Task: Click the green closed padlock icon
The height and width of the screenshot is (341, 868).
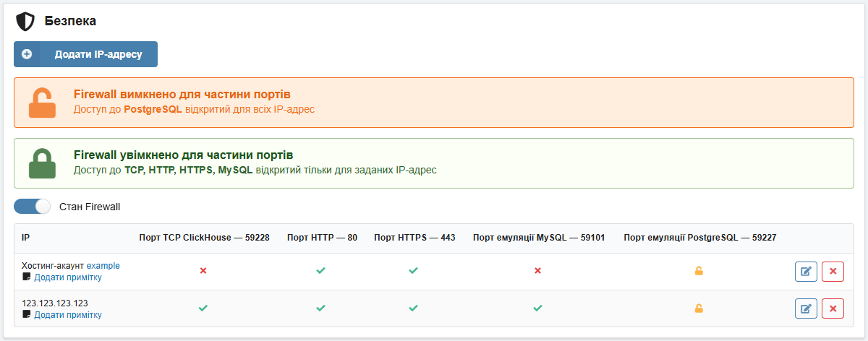Action: [42, 163]
